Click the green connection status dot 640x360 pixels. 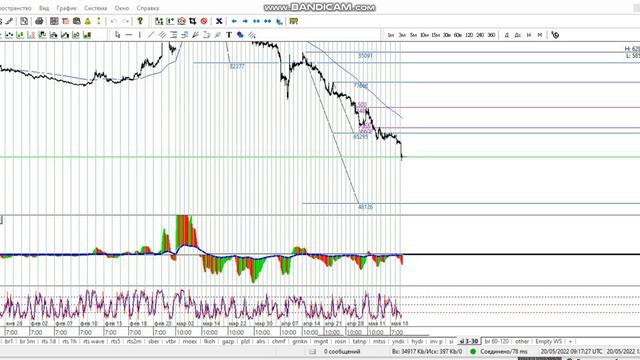(x=473, y=351)
